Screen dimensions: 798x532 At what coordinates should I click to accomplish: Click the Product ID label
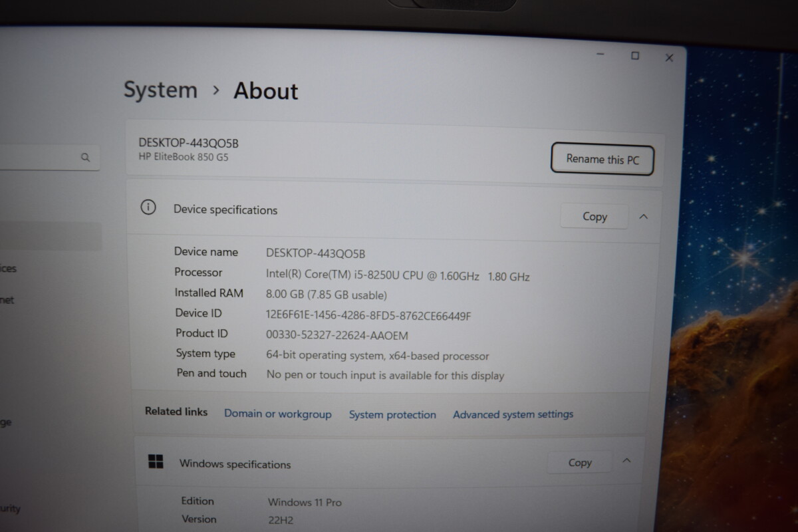click(201, 333)
